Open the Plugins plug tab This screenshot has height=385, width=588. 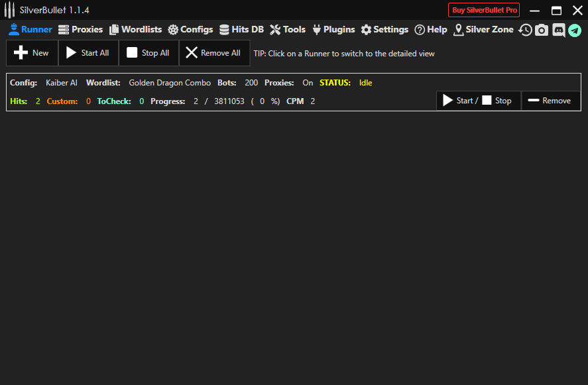(x=333, y=30)
